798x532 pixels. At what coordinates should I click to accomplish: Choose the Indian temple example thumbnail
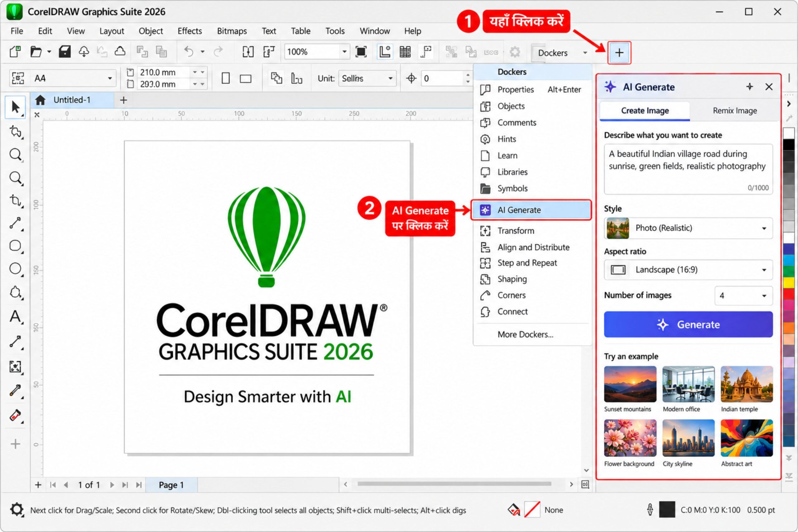747,384
